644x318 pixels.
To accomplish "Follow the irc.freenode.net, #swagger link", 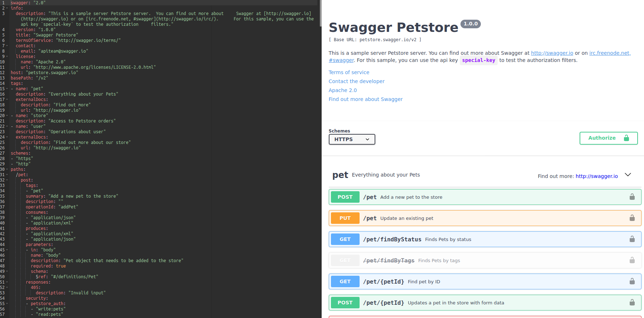I will (x=610, y=53).
